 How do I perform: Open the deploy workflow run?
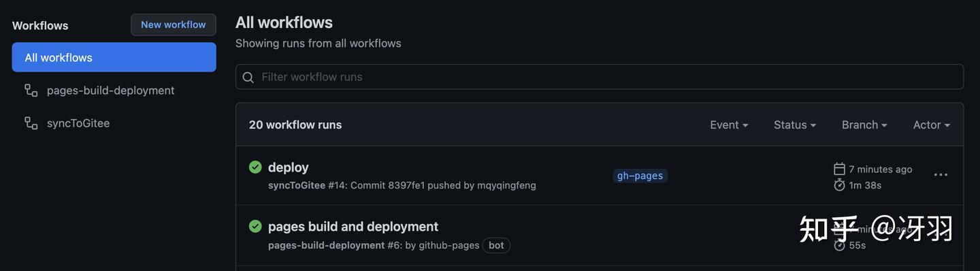tap(289, 167)
